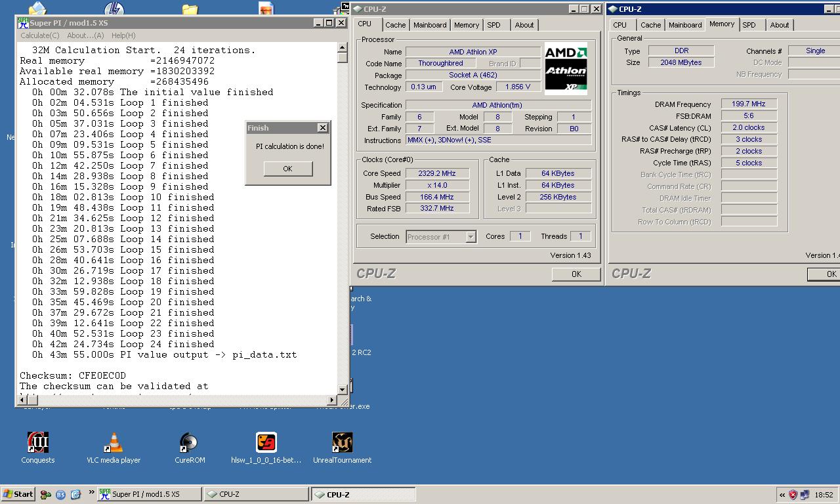This screenshot has height=504, width=840.
Task: Open the Help(H) menu in Super PI
Action: pos(123,35)
